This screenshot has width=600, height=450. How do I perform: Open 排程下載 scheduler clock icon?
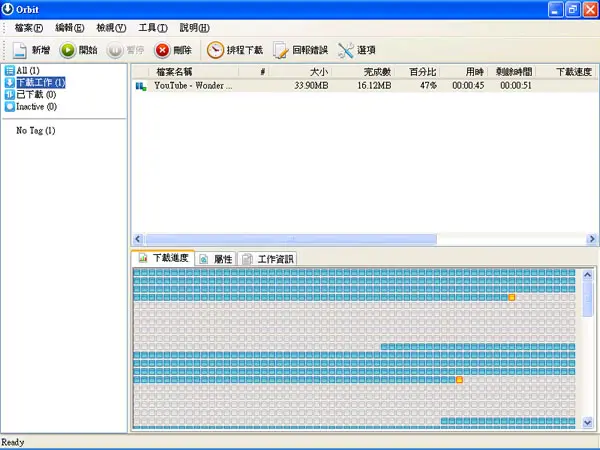point(215,50)
